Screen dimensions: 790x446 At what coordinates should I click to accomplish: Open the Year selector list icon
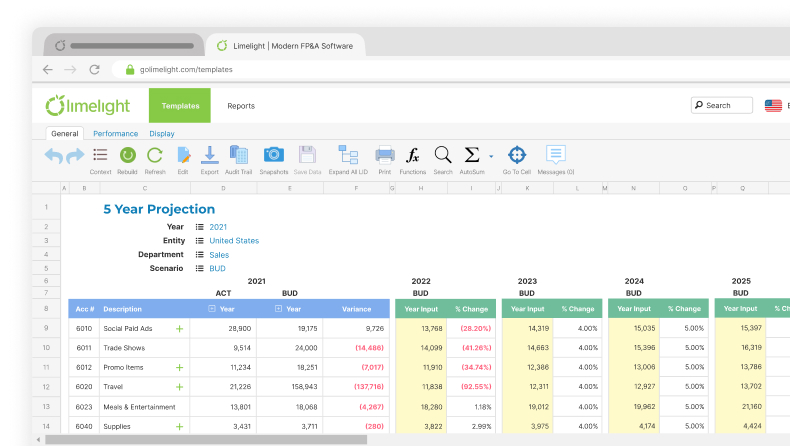pyautogui.click(x=200, y=227)
